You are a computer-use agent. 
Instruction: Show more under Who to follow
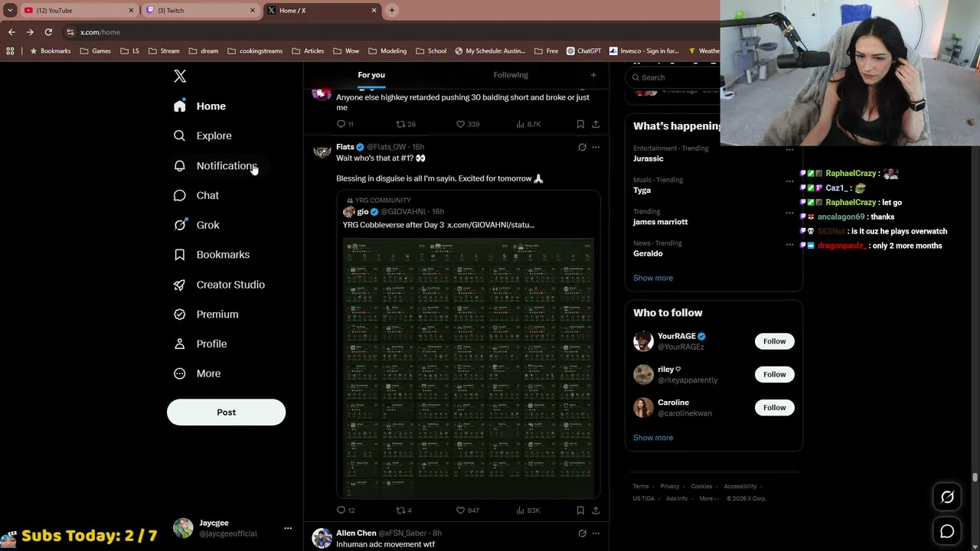653,438
